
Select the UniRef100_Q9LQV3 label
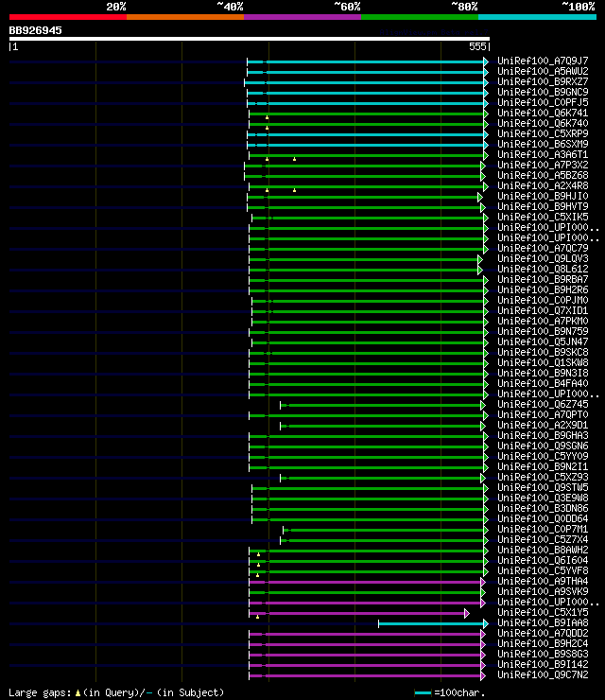pyautogui.click(x=543, y=258)
